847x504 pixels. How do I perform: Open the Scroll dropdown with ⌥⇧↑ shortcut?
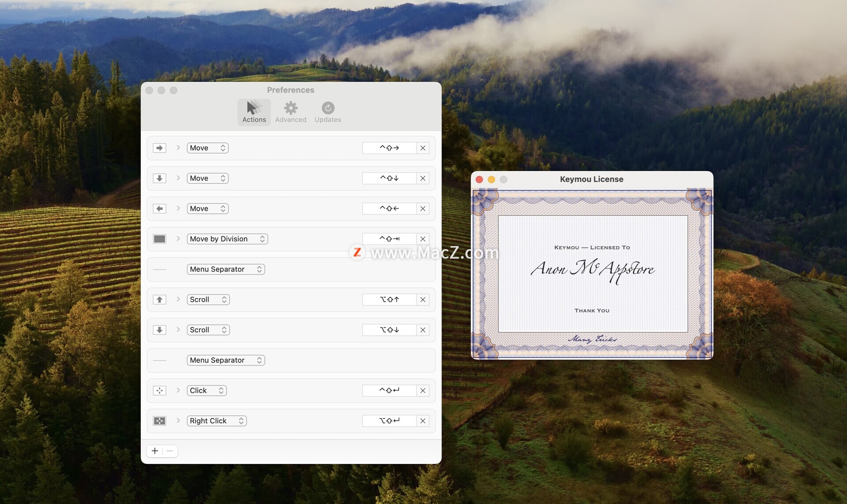click(x=208, y=300)
